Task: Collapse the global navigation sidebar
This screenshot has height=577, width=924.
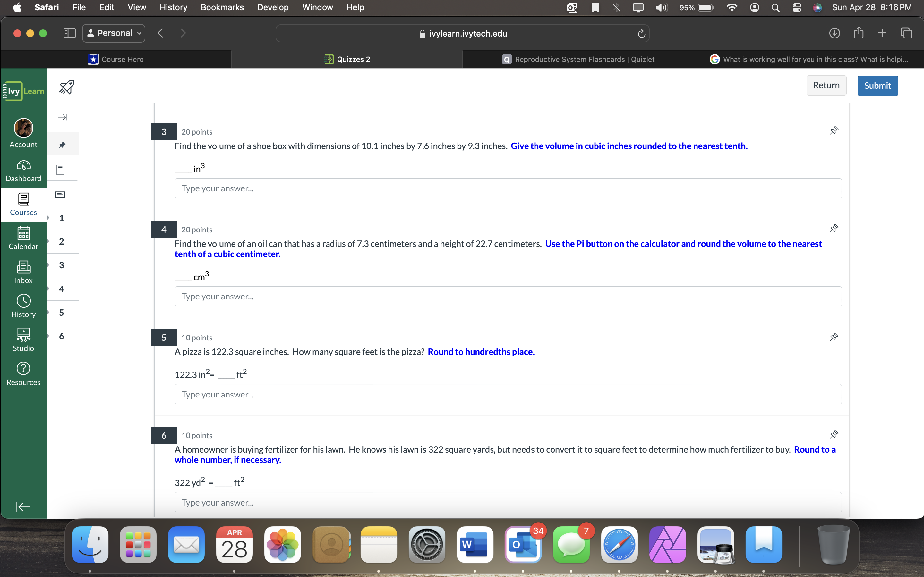Action: pos(23,507)
